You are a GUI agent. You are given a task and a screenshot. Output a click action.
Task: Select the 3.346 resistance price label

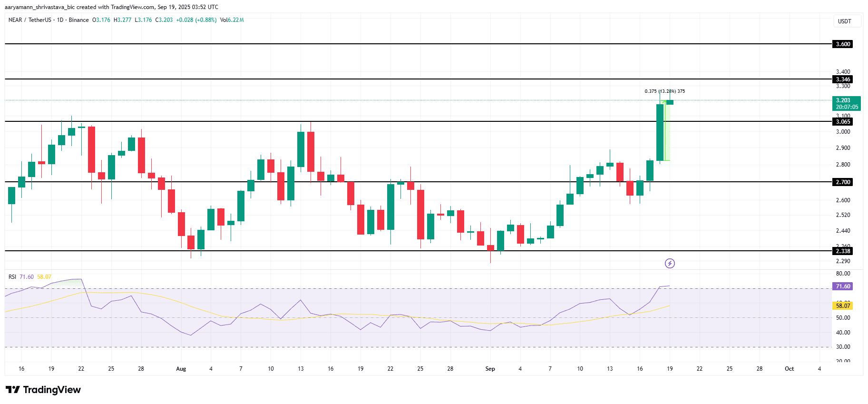point(843,79)
